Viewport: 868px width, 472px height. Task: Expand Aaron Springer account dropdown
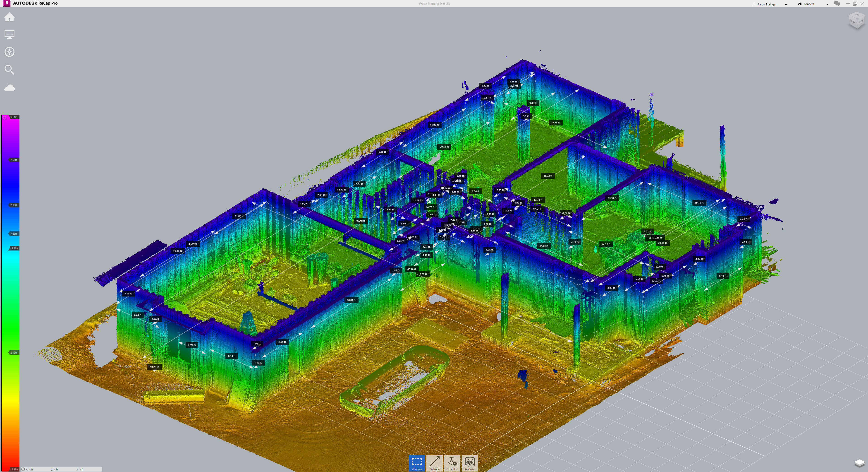(x=786, y=4)
